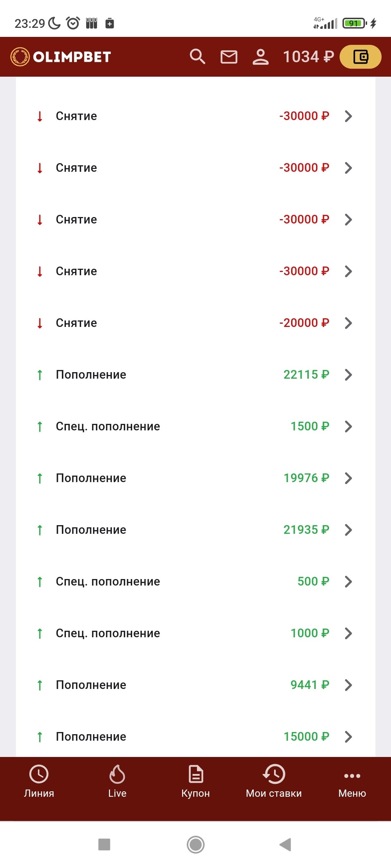The width and height of the screenshot is (391, 868).
Task: Switch to the Линия tab
Action: tap(39, 781)
